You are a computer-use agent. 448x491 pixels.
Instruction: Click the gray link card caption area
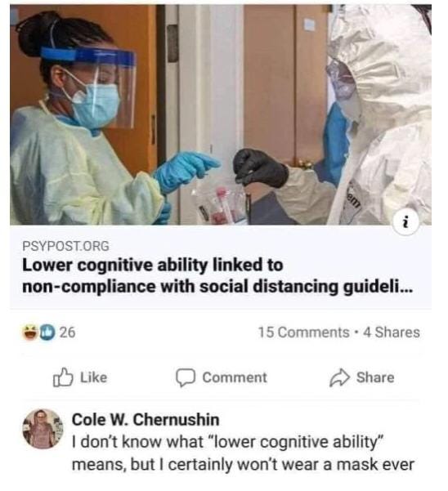[x=221, y=267]
